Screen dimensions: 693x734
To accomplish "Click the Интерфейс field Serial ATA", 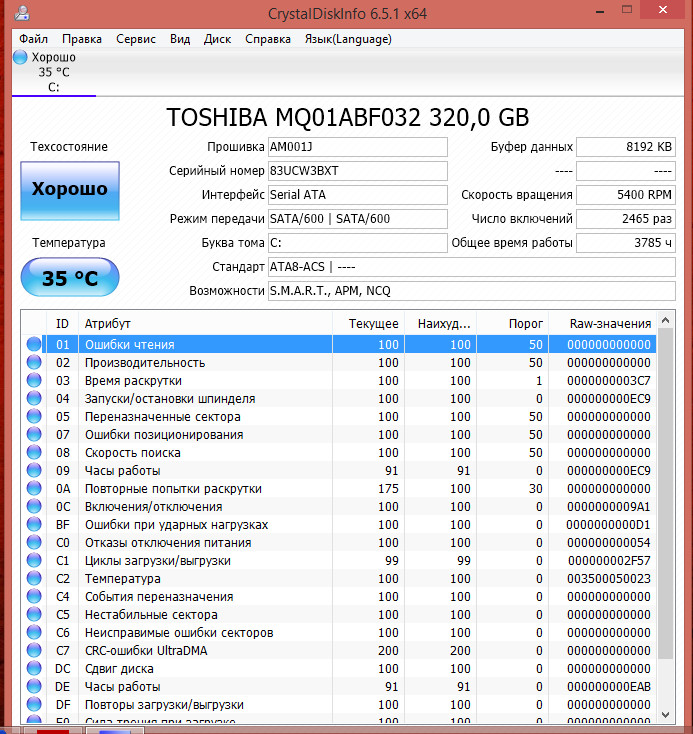I will [358, 195].
